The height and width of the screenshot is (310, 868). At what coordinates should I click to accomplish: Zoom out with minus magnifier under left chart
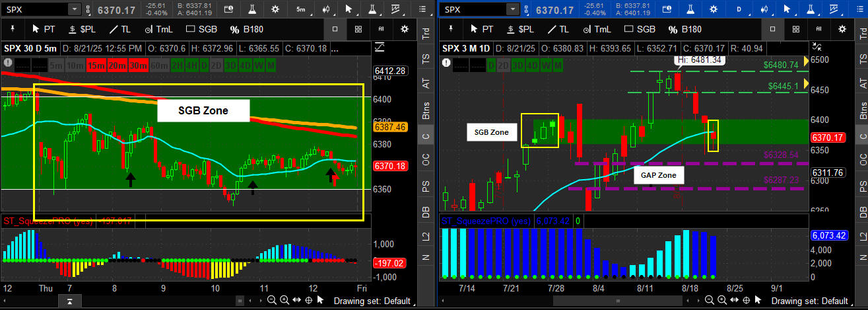(272, 300)
